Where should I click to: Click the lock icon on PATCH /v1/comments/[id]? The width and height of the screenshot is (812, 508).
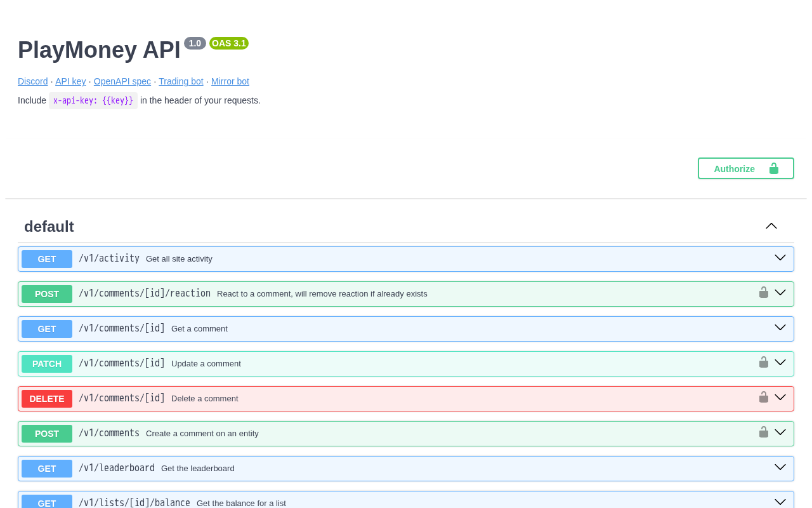point(764,363)
